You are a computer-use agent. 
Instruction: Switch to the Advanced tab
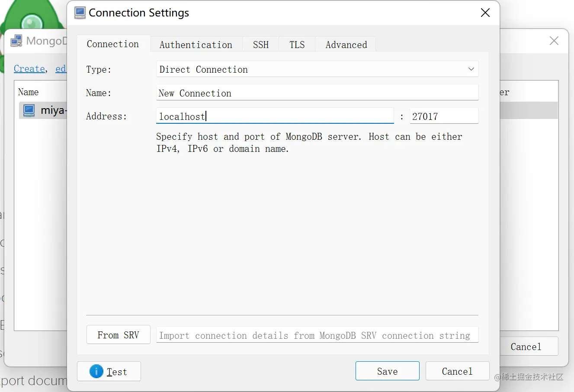346,45
